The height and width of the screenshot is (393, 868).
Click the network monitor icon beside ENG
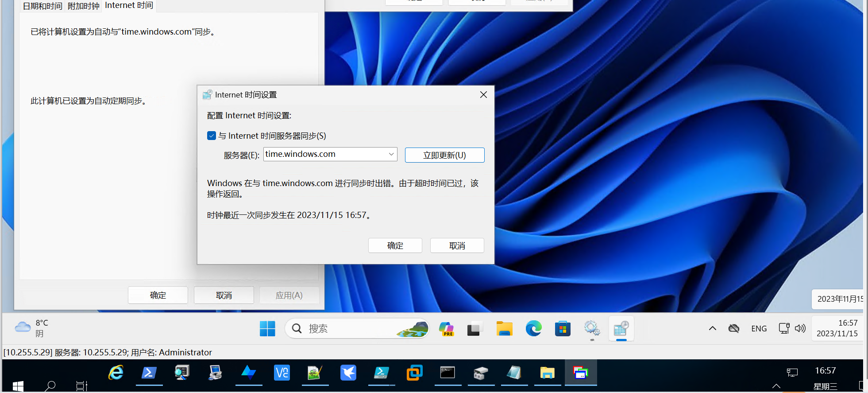pos(784,328)
